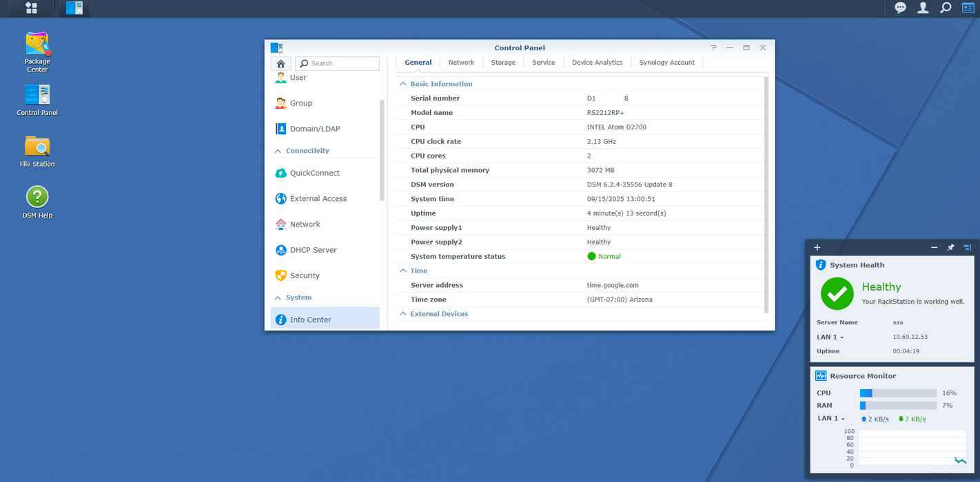Image resolution: width=980 pixels, height=482 pixels.
Task: Open LAN 1 dropdown in System Health
Action: point(830,337)
